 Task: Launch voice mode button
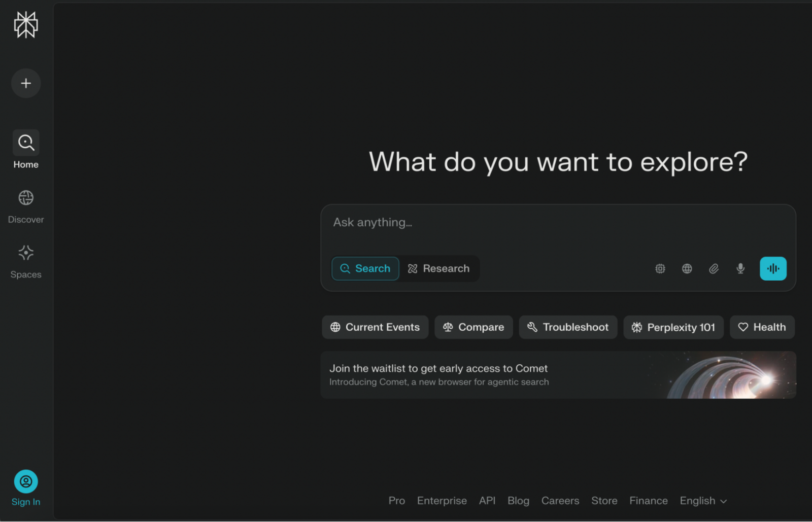pyautogui.click(x=773, y=269)
